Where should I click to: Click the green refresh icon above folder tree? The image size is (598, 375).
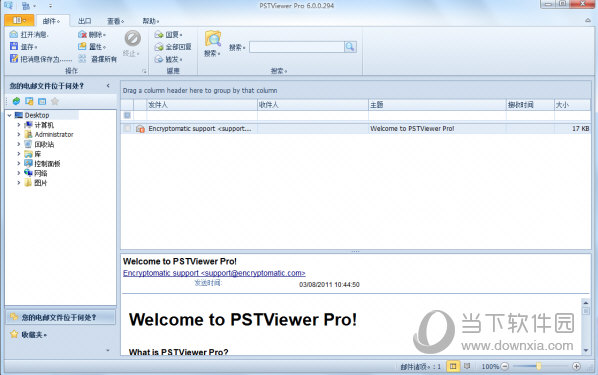16,101
